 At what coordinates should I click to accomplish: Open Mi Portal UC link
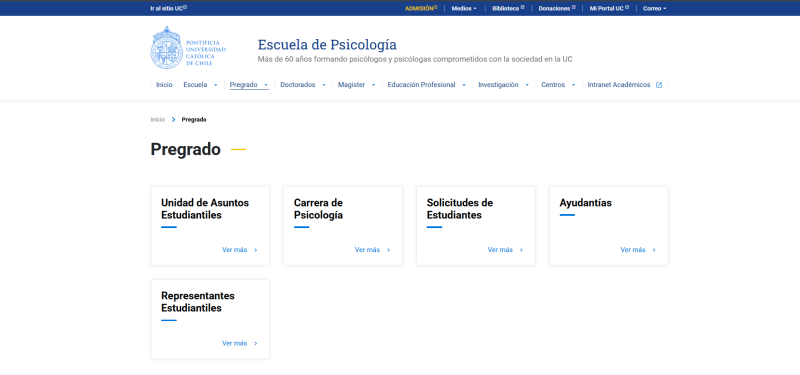(607, 9)
